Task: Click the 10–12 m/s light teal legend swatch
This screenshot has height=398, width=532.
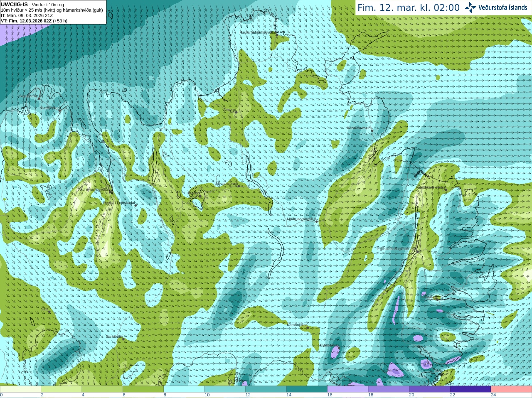Action: 225,389
